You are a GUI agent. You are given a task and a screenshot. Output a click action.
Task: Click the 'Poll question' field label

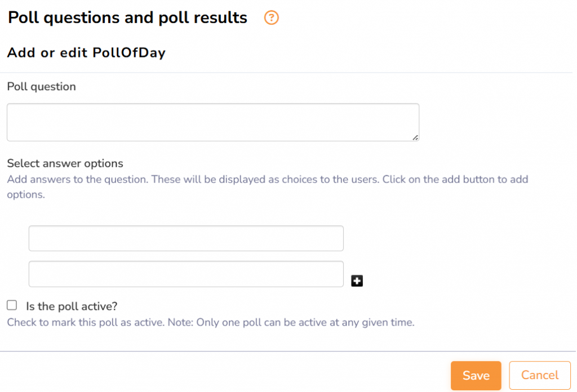pos(41,87)
